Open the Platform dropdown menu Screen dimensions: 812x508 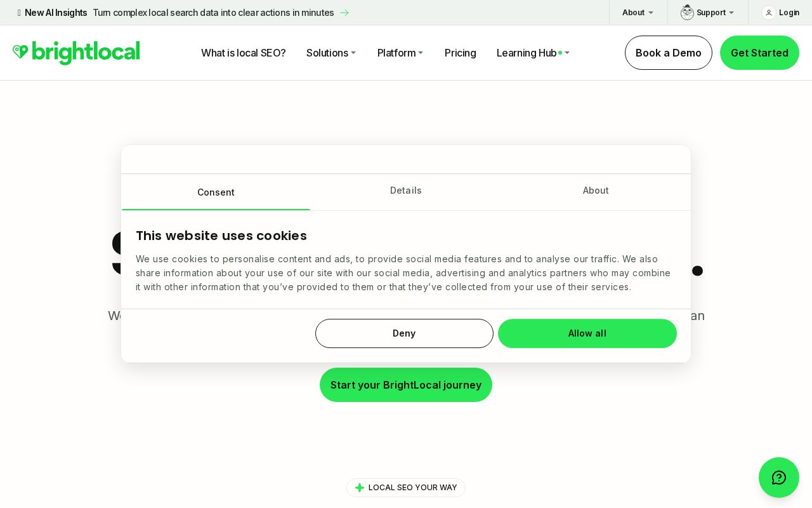(x=400, y=53)
